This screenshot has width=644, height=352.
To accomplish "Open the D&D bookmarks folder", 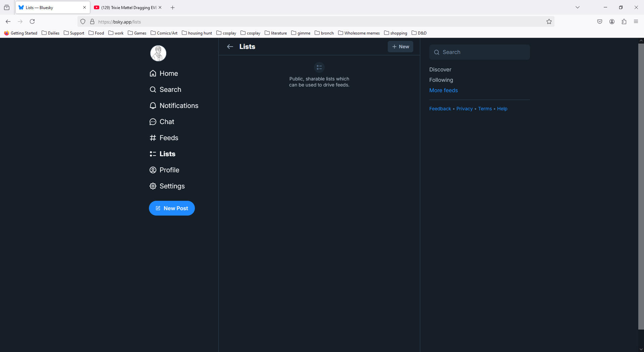I will 419,33.
